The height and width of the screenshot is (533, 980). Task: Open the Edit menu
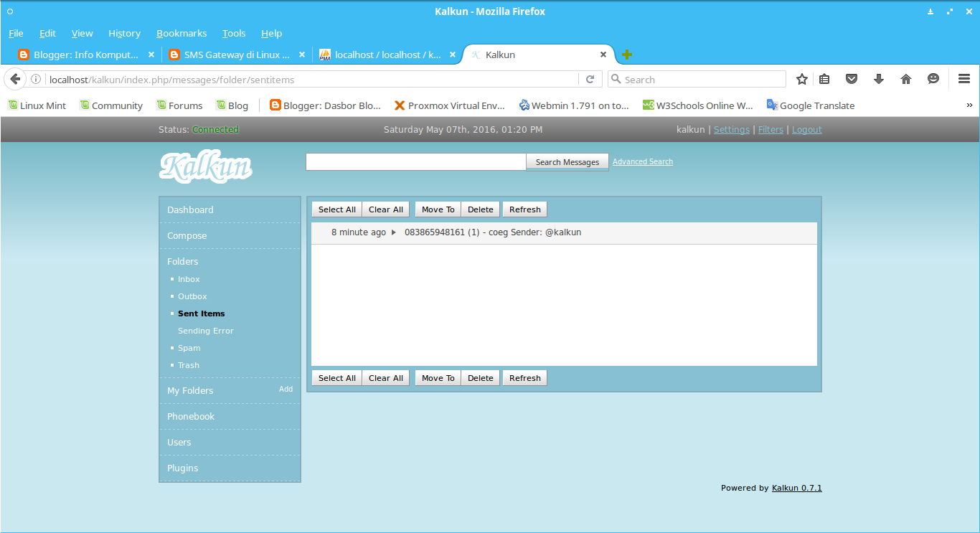click(47, 33)
